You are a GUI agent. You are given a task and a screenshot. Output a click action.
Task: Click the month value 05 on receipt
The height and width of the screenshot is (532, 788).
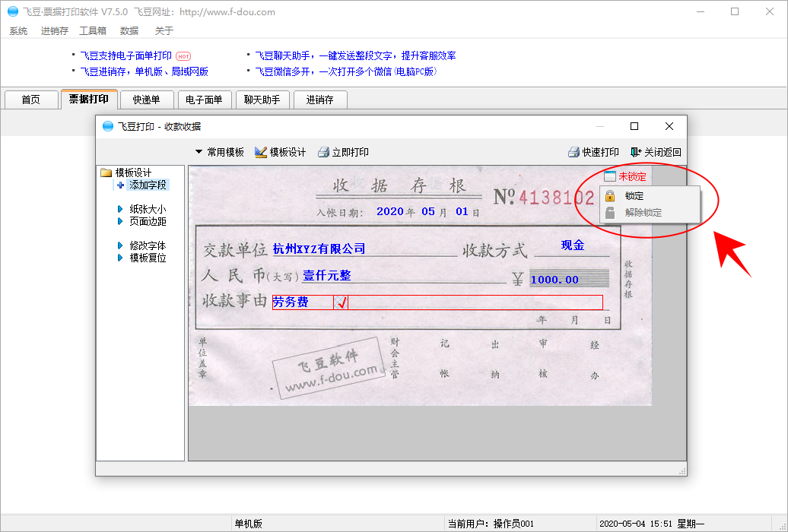pos(428,211)
